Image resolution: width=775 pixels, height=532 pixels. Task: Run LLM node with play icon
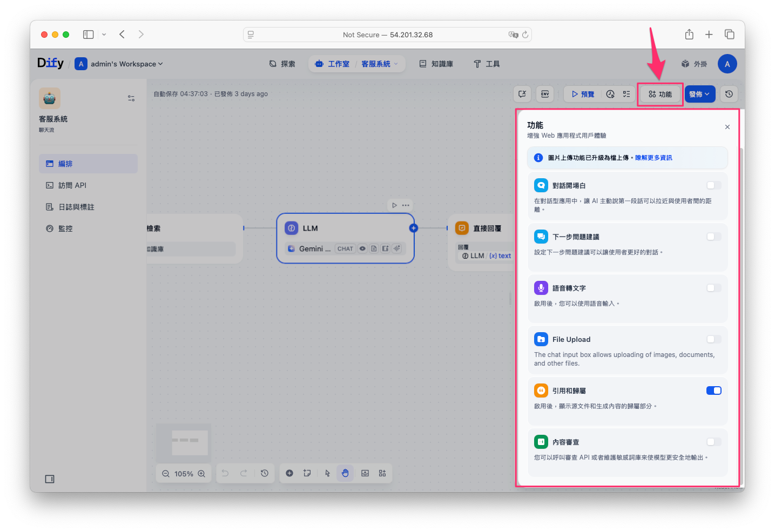[394, 205]
